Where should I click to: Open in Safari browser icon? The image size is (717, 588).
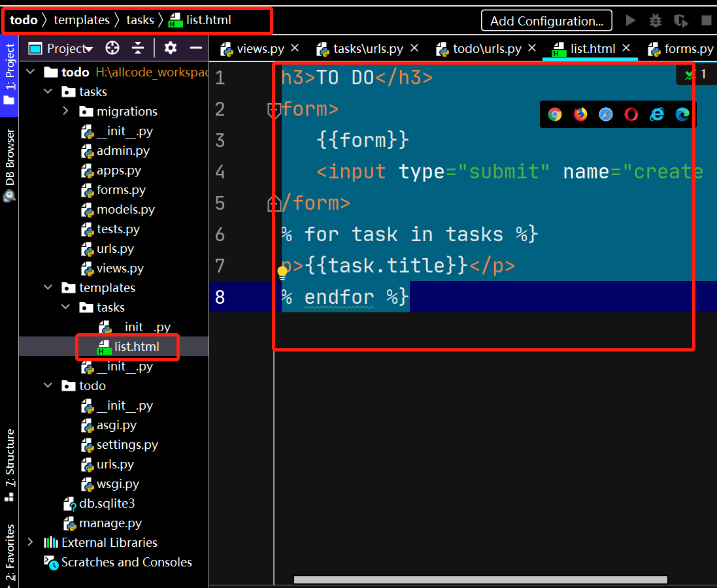[x=606, y=114]
